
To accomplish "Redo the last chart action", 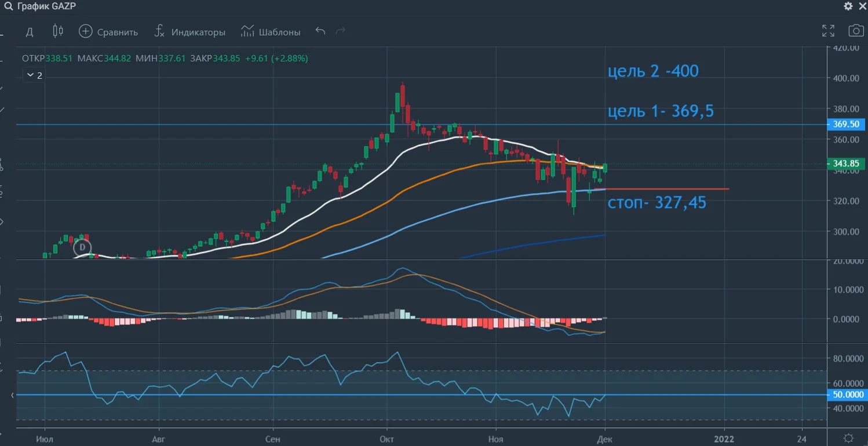I will click(341, 31).
